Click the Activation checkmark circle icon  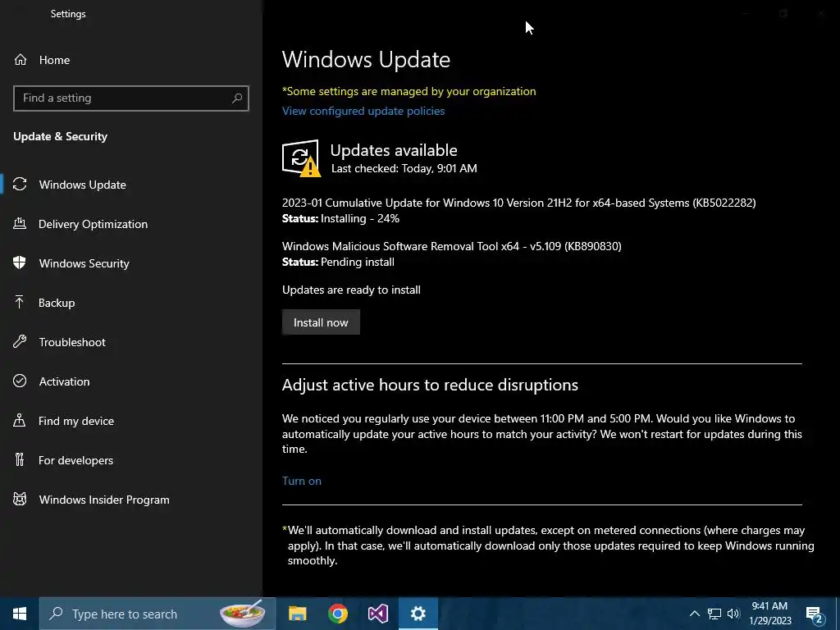coord(20,381)
